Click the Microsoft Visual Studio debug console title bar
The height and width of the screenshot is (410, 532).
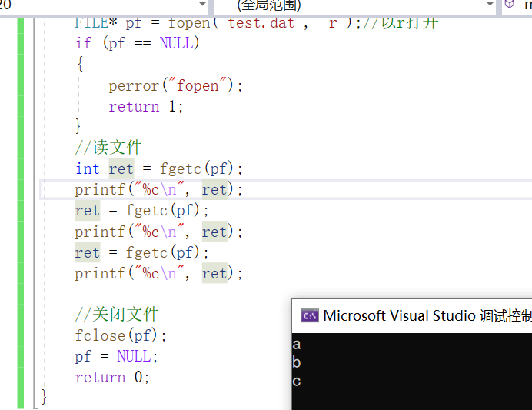pyautogui.click(x=412, y=315)
